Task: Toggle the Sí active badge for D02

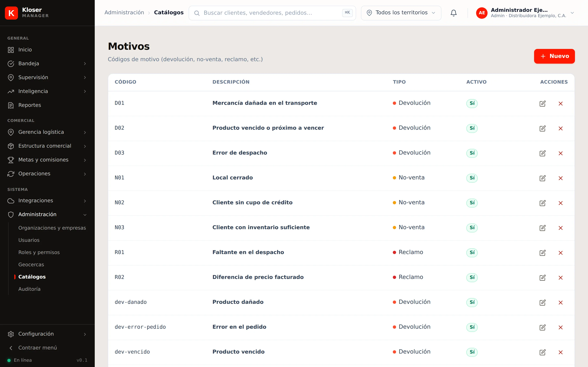Action: [x=472, y=128]
